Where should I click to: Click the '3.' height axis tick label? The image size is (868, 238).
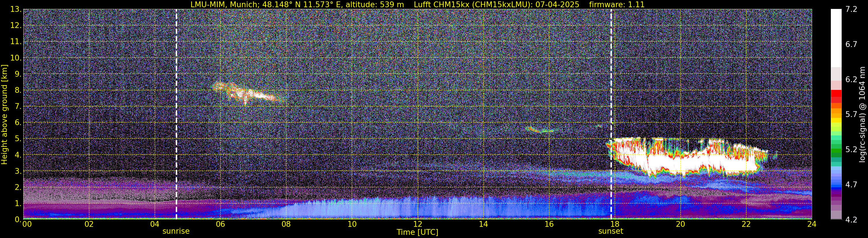click(x=18, y=171)
